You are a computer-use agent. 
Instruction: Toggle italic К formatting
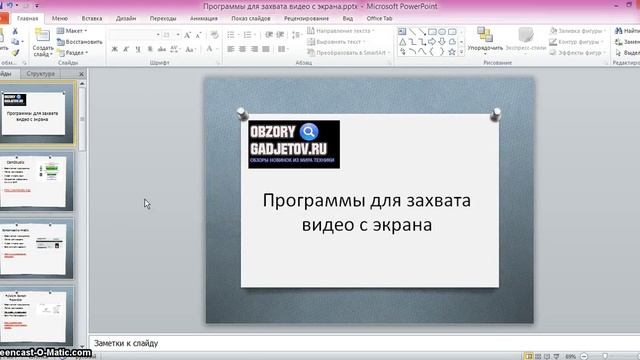(x=126, y=49)
